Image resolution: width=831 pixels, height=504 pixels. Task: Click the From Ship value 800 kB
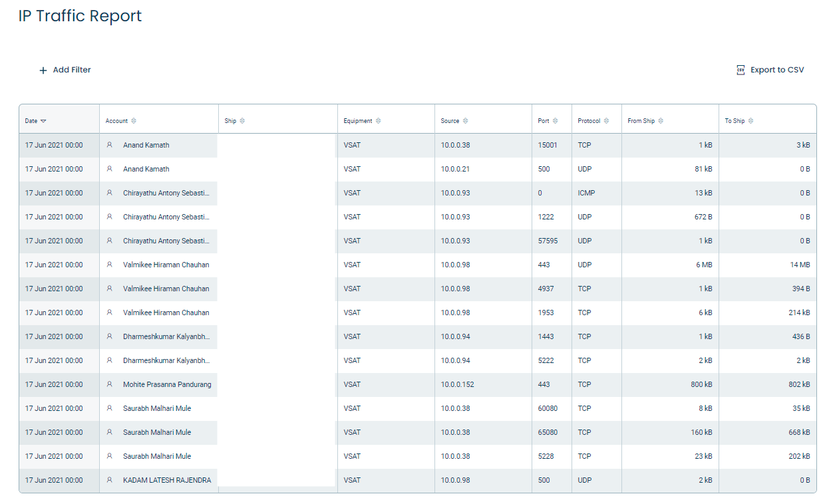[701, 384]
